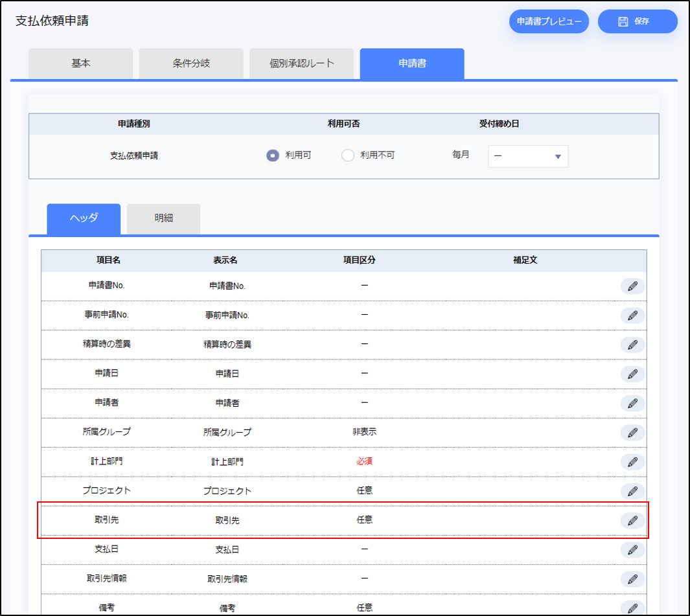The width and height of the screenshot is (690, 616).
Task: Select the ヘッダ sub-tab
Action: pos(84,219)
